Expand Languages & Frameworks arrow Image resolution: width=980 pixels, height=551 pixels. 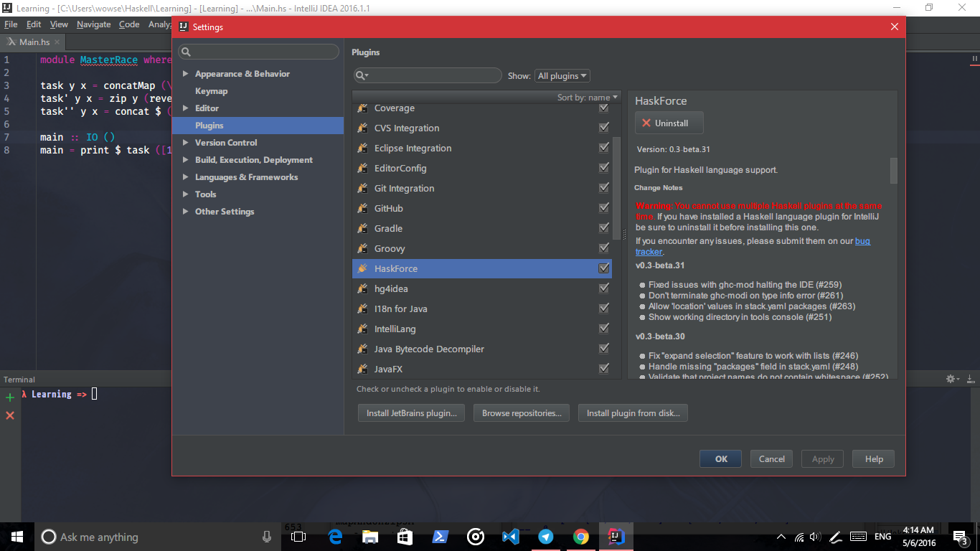pyautogui.click(x=186, y=177)
